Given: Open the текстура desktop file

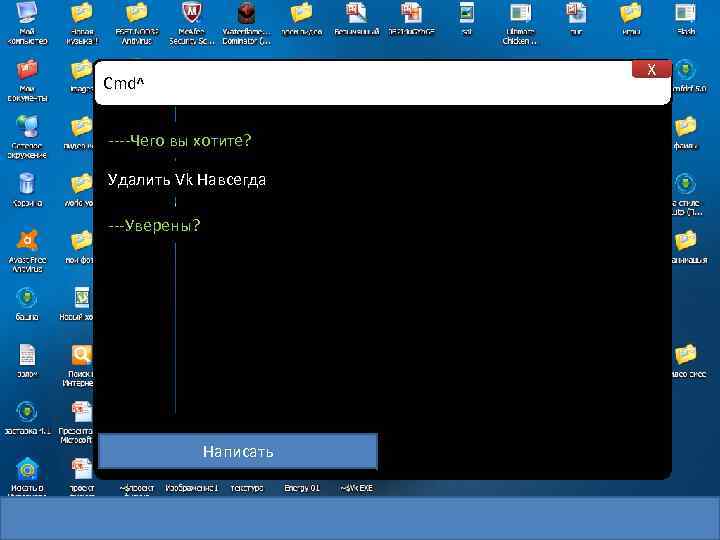Looking at the screenshot, I should [247, 488].
